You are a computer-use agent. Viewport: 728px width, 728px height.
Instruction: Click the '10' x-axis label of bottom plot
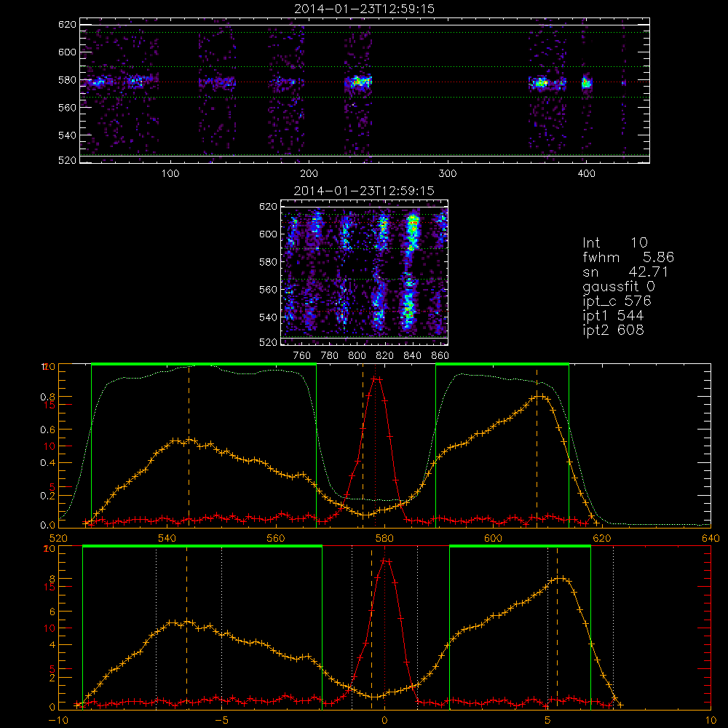(x=711, y=720)
